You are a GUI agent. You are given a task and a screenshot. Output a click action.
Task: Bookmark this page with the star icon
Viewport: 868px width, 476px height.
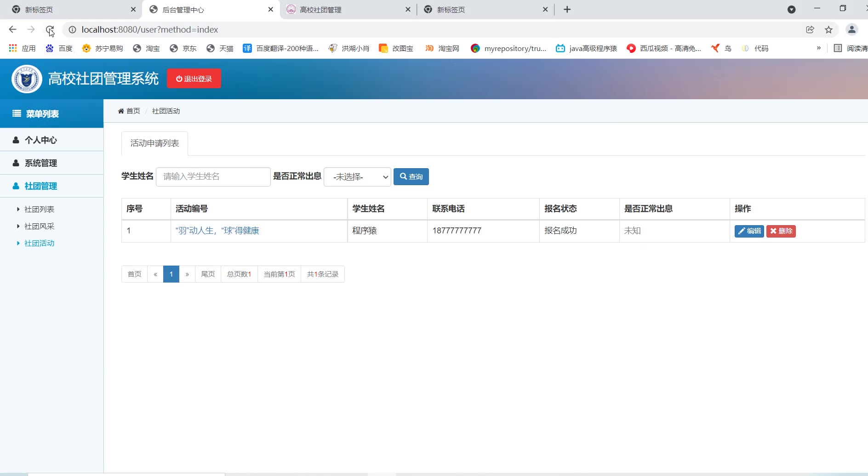828,30
